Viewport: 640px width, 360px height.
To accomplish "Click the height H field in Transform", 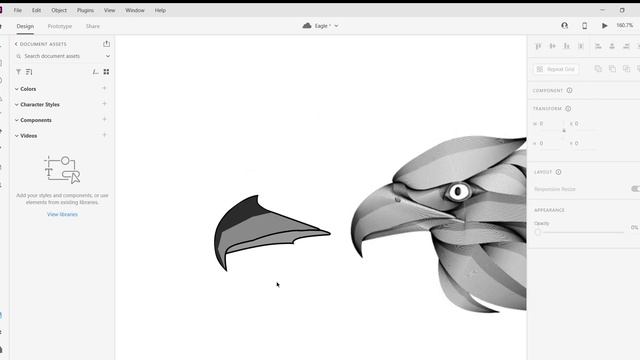I will point(547,143).
